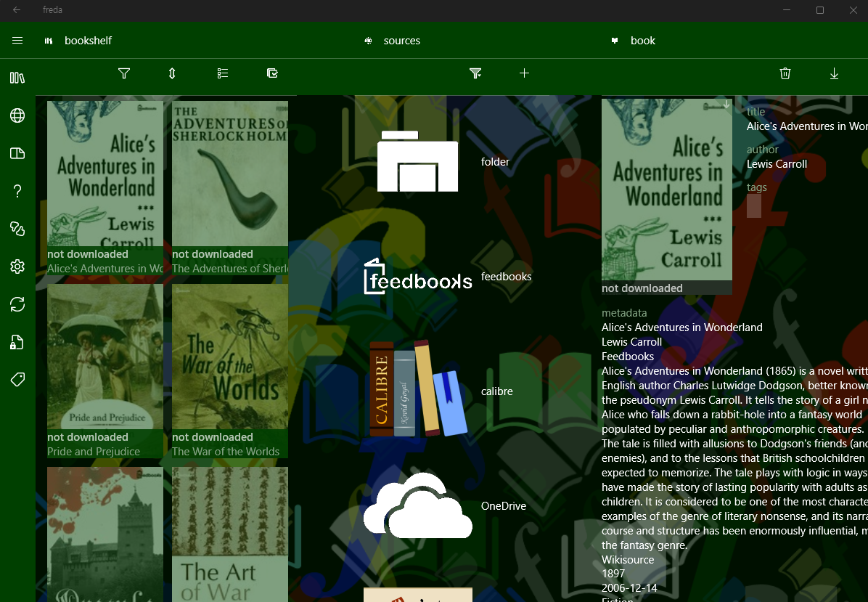Open the hamburger navigation menu
The width and height of the screenshot is (868, 602).
(17, 41)
